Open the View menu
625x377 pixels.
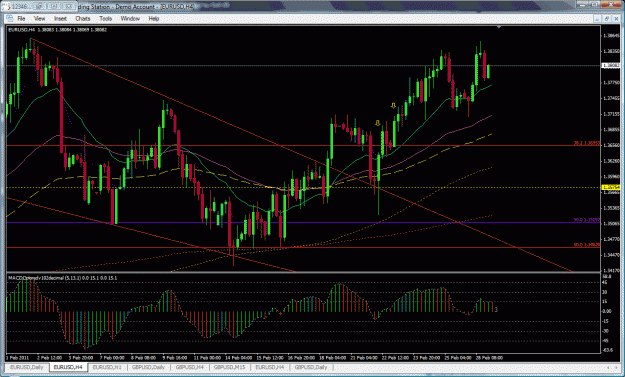(39, 19)
